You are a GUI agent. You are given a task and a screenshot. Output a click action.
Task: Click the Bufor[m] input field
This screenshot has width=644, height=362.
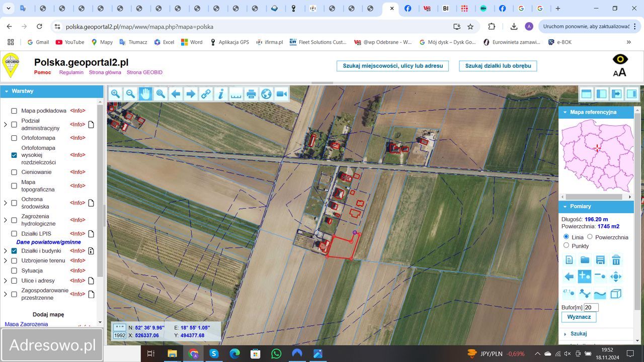tap(591, 308)
